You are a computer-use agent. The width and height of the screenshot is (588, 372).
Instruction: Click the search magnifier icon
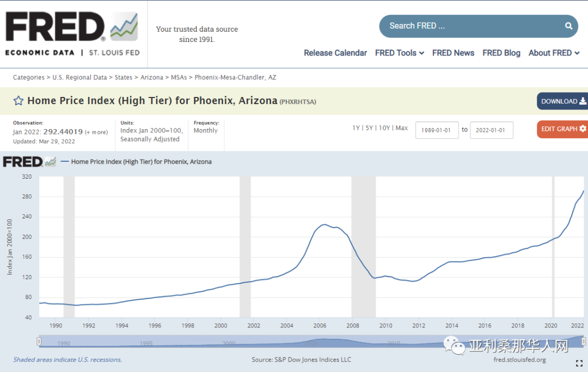point(568,26)
